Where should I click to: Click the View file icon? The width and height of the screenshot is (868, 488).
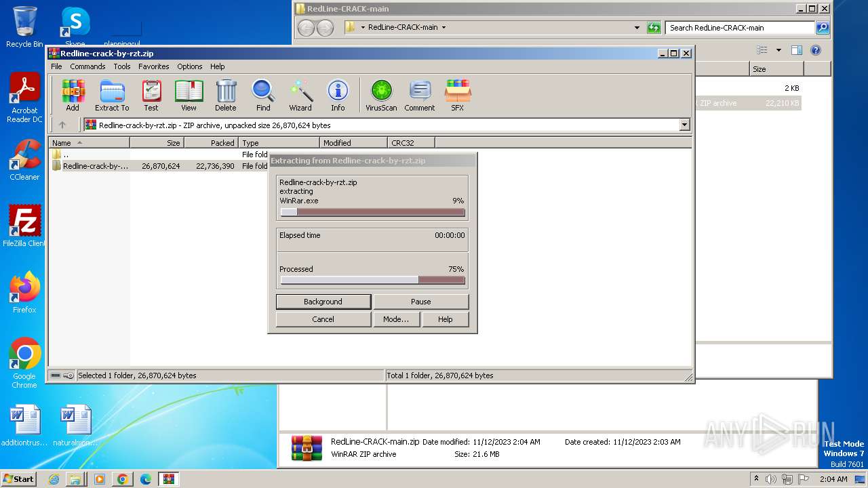coord(189,95)
